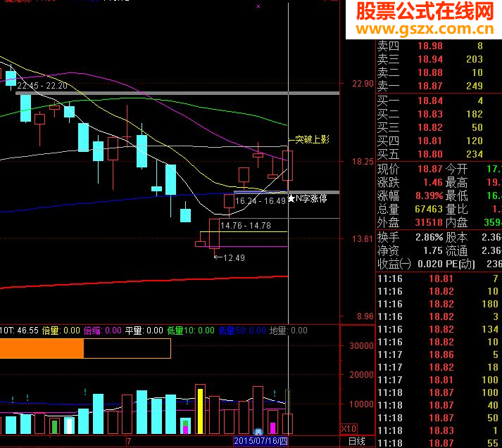Click the tall yellow volume bar
Image resolution: width=502 pixels, height=448 pixels.
pyautogui.click(x=201, y=411)
